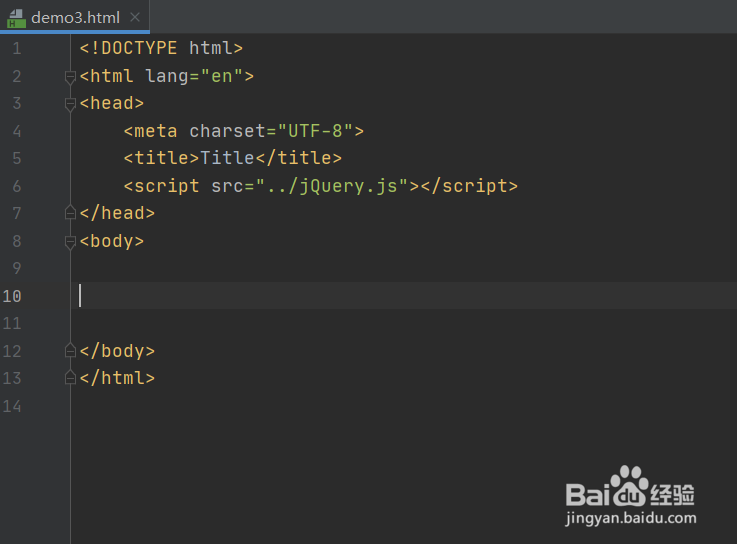Collapse the html tag fold on line 2
This screenshot has height=544, width=737.
pyautogui.click(x=70, y=76)
